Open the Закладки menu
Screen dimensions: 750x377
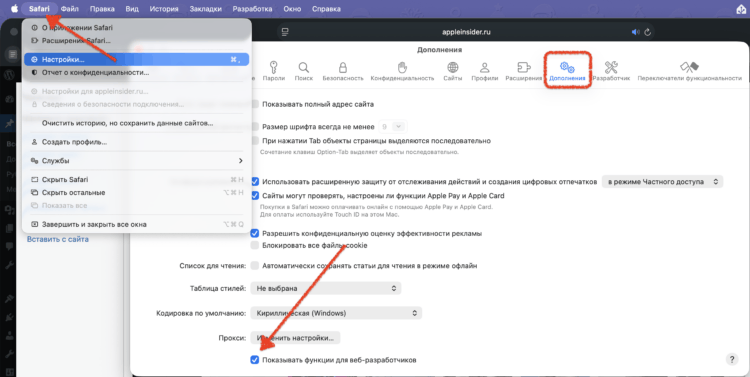(205, 9)
